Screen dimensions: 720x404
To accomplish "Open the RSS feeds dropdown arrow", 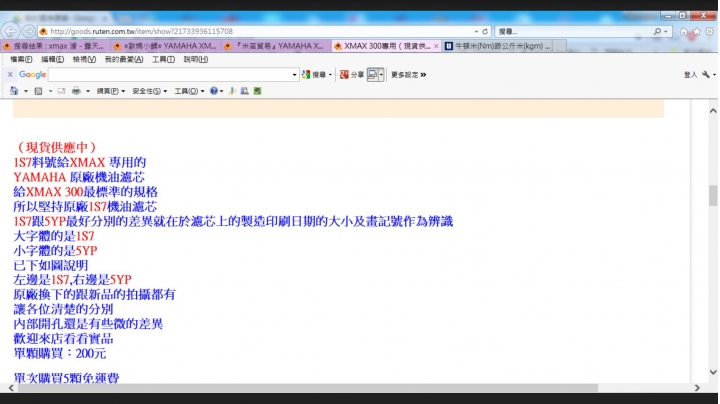I will pyautogui.click(x=50, y=91).
